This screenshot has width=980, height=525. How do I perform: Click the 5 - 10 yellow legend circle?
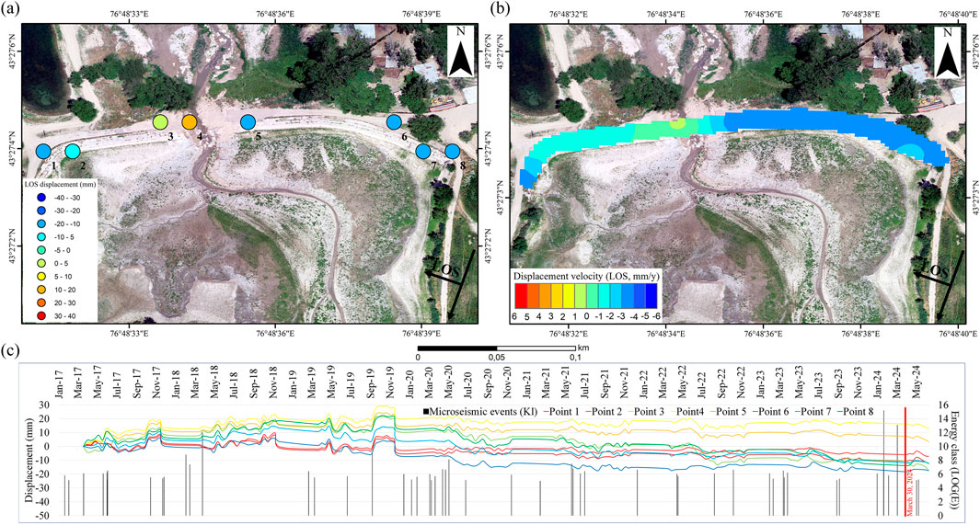pyautogui.click(x=41, y=277)
